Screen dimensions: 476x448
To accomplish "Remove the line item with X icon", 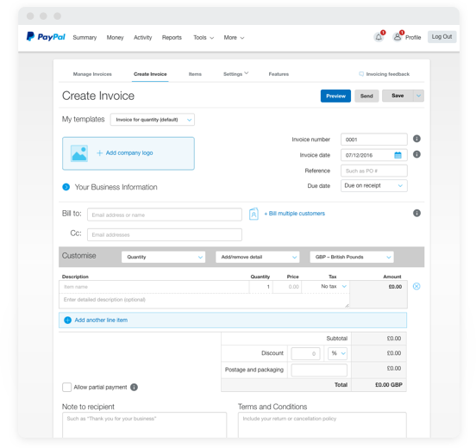I will (416, 286).
